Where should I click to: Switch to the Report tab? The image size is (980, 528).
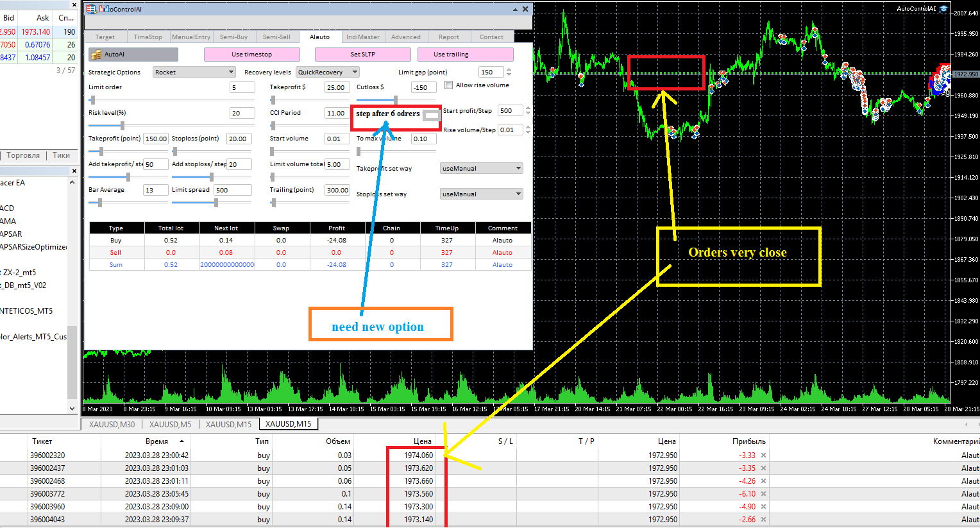pyautogui.click(x=449, y=37)
